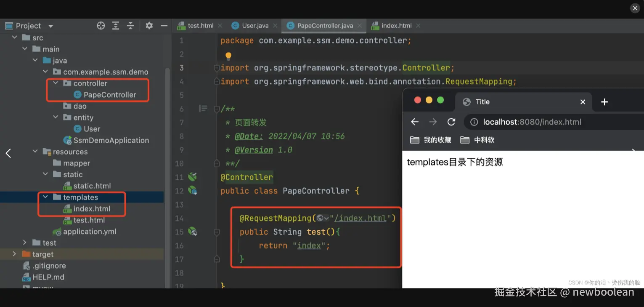
Task: Click the site info icon in address bar
Action: pyautogui.click(x=474, y=122)
